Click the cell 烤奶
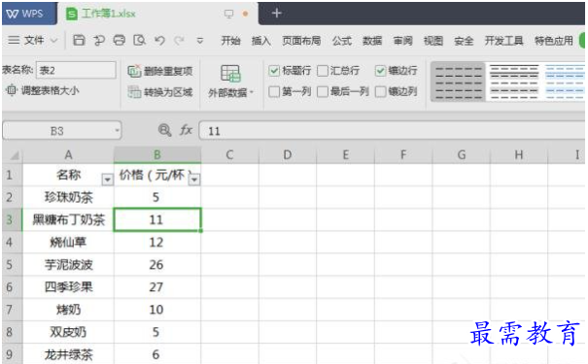 [68, 310]
